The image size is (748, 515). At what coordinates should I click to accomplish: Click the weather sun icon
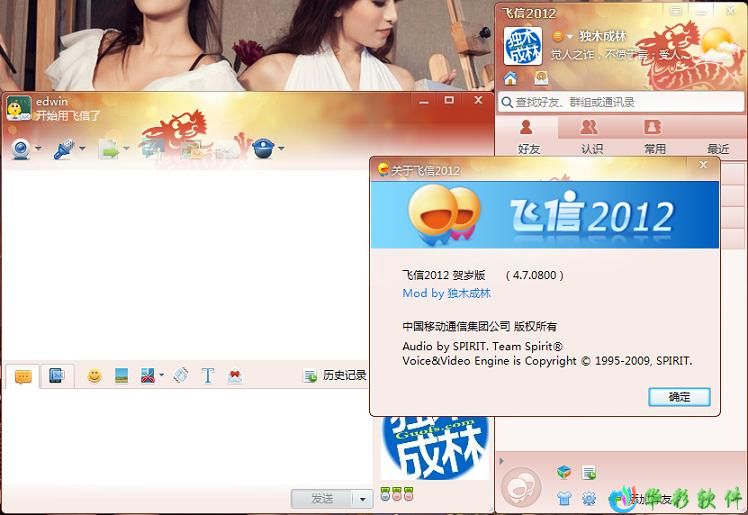pyautogui.click(x=720, y=45)
